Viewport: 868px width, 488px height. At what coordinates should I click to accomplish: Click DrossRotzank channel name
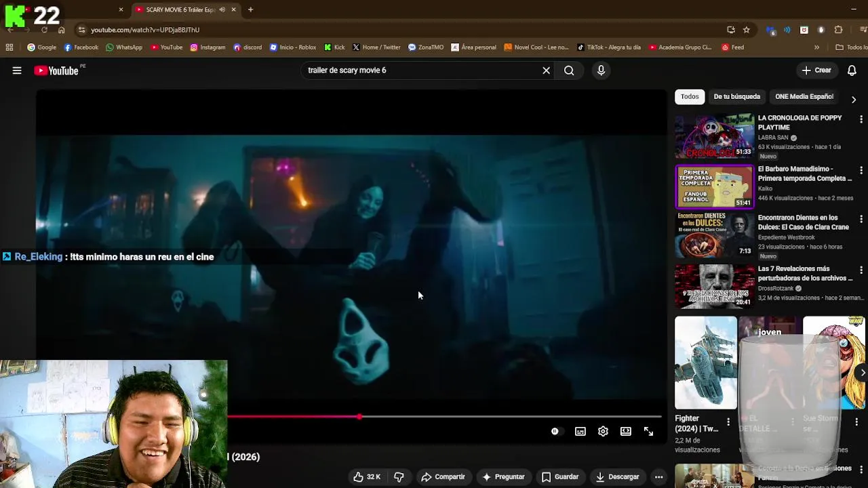coord(775,288)
